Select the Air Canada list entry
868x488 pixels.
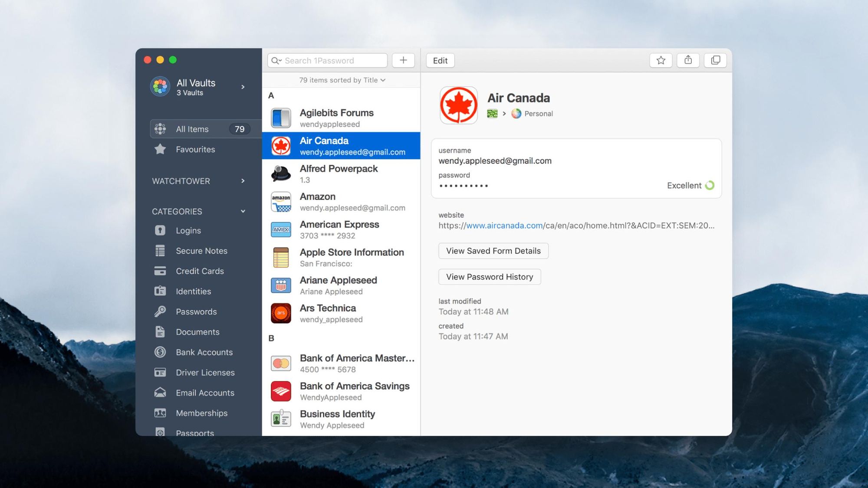341,146
